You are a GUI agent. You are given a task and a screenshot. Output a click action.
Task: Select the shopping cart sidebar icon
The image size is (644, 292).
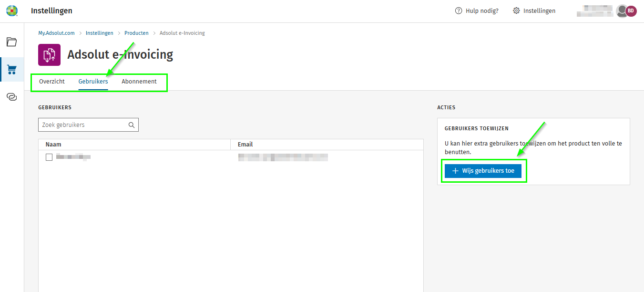[12, 70]
